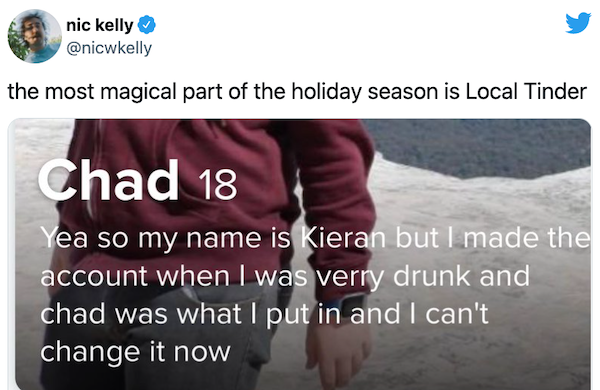Click the blue Twitter bird logo

(578, 23)
